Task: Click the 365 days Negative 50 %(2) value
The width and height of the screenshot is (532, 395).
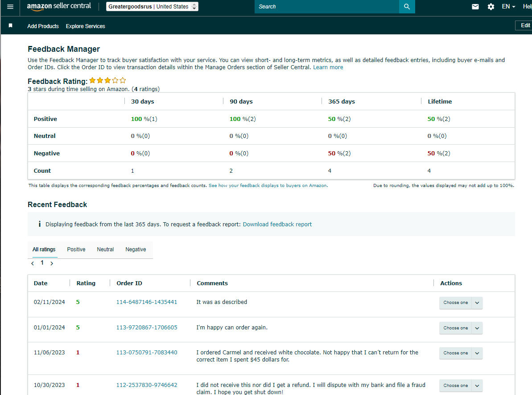Action: 339,153
